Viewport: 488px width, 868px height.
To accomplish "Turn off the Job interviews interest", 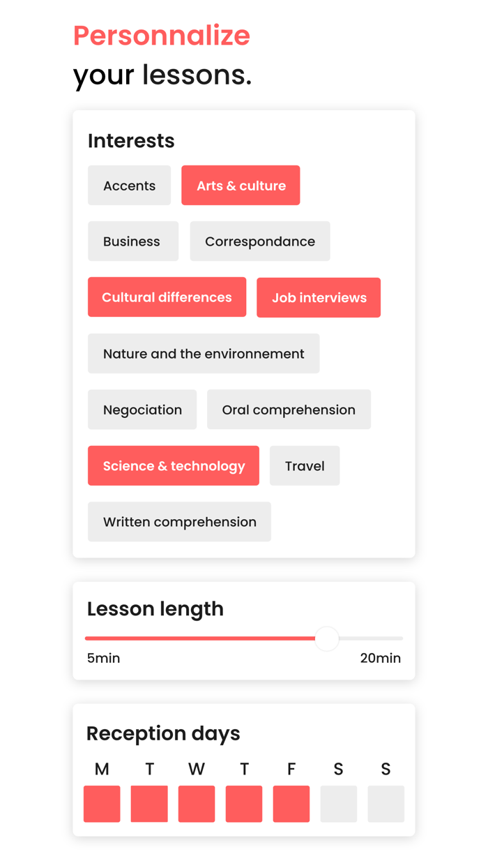I will 319,297.
